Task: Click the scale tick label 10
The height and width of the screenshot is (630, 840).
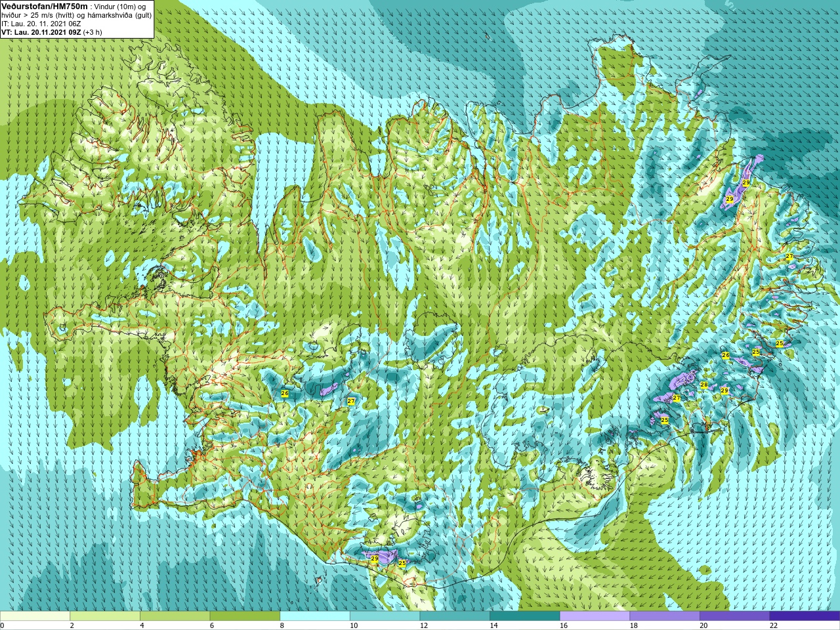Action: (x=354, y=625)
